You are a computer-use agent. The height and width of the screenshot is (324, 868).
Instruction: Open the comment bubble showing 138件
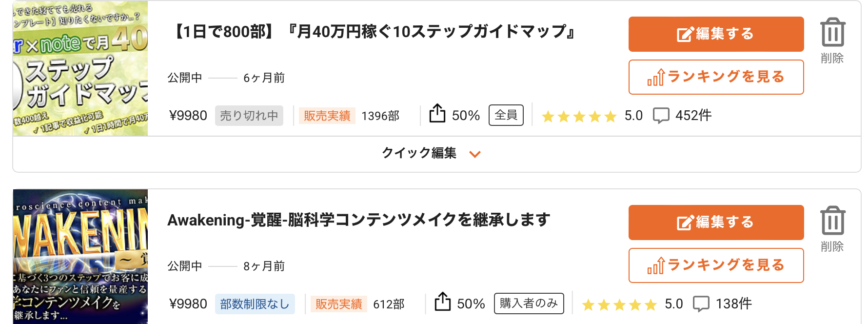click(x=701, y=304)
